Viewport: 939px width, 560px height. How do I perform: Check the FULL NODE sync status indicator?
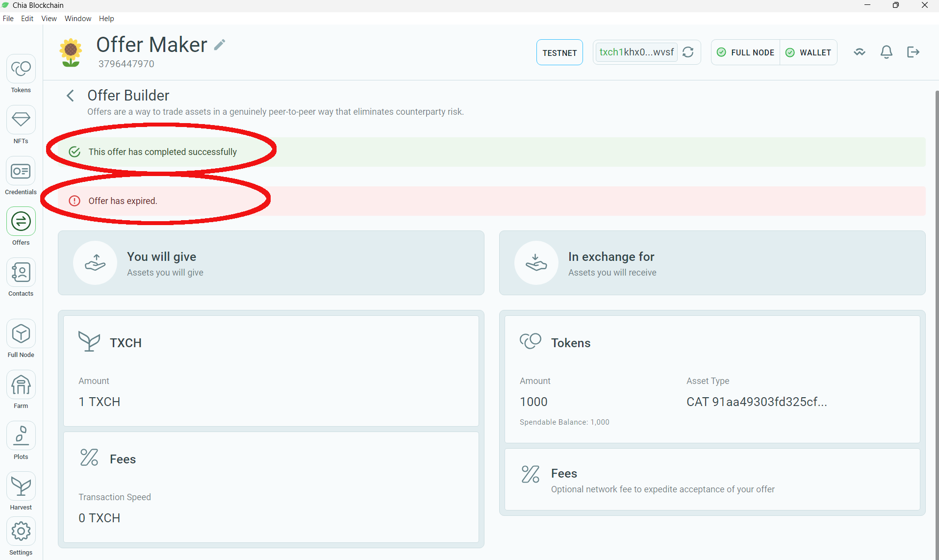click(x=745, y=52)
